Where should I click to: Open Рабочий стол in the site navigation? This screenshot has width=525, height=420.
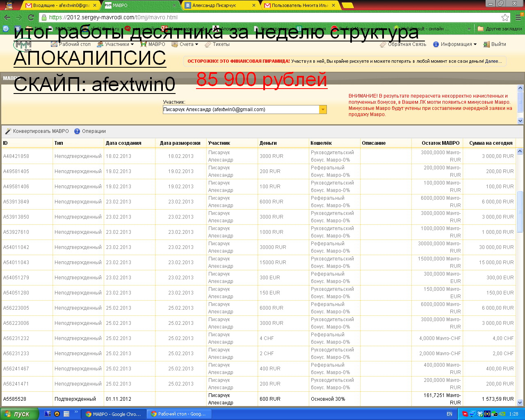(x=71, y=44)
